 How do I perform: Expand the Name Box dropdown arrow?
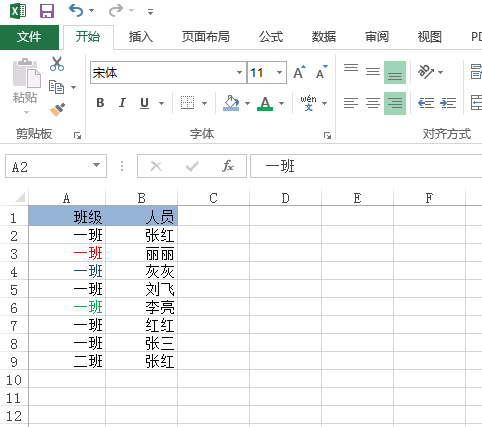point(96,165)
